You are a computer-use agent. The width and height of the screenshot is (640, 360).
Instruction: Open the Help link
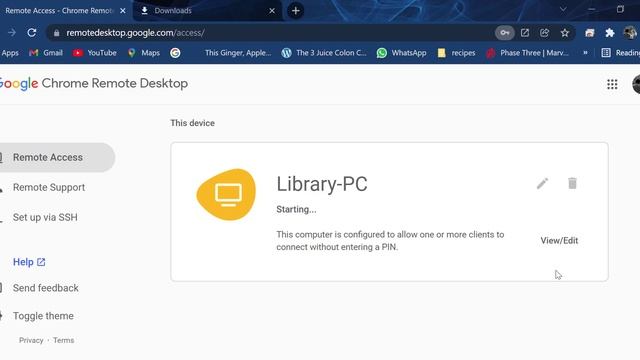[x=29, y=262]
